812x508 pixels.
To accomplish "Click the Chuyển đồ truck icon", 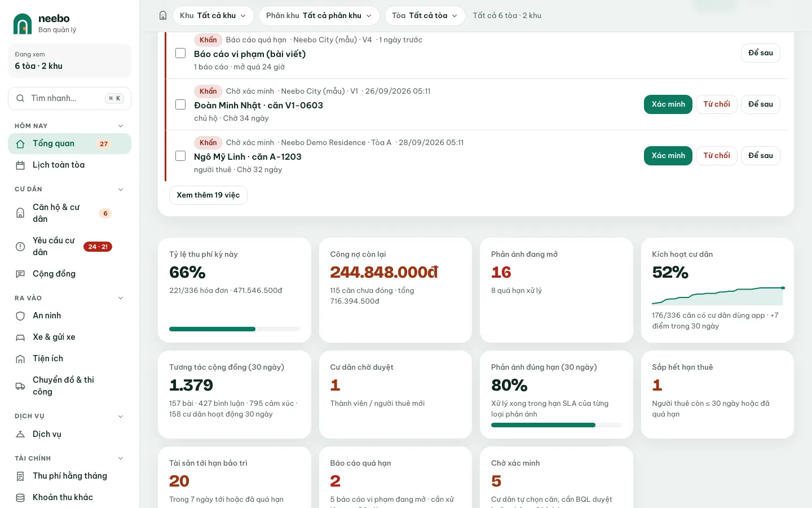I will [20, 386].
